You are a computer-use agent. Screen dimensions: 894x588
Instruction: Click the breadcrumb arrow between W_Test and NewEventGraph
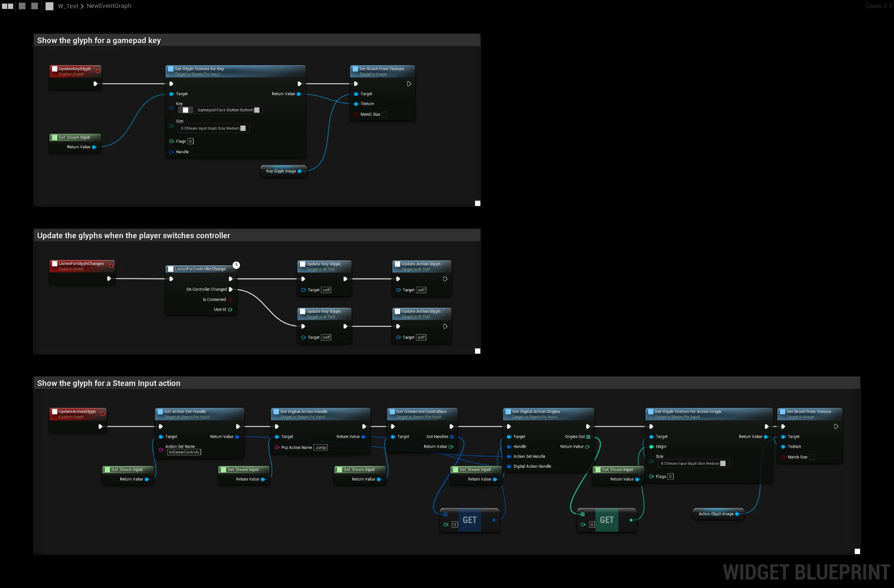(82, 6)
